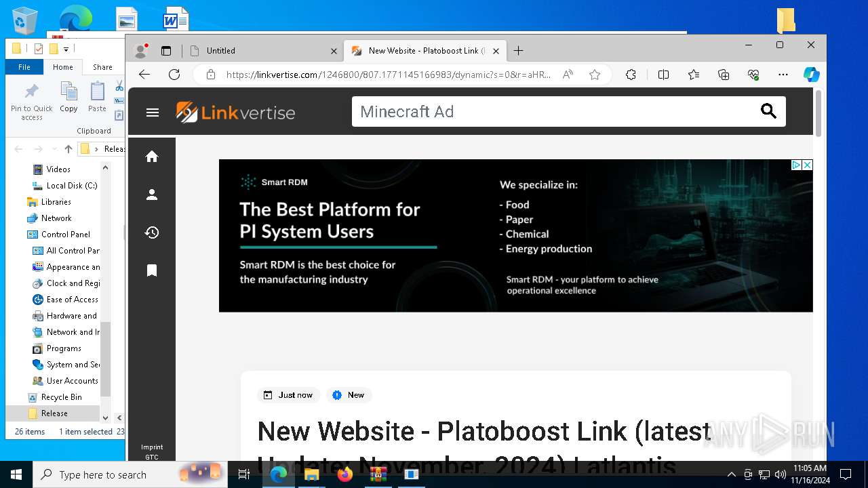This screenshot has height=488, width=868.
Task: Click the New badge
Action: point(349,395)
